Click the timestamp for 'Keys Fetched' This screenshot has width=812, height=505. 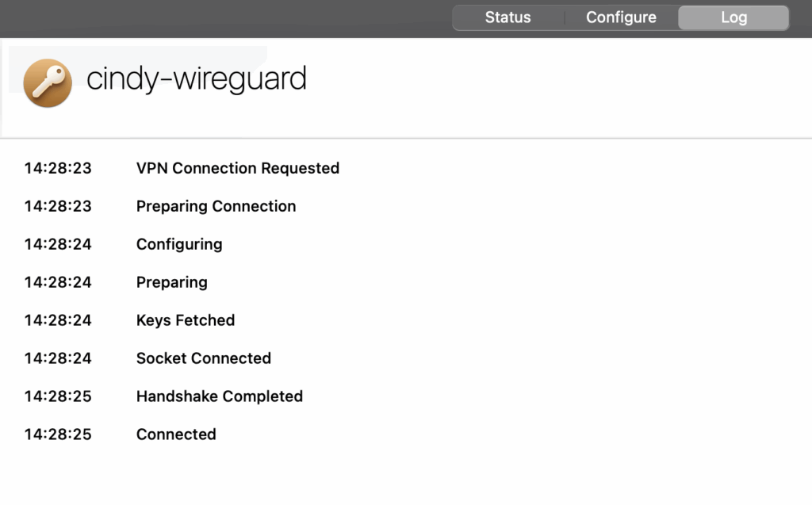[x=58, y=320]
